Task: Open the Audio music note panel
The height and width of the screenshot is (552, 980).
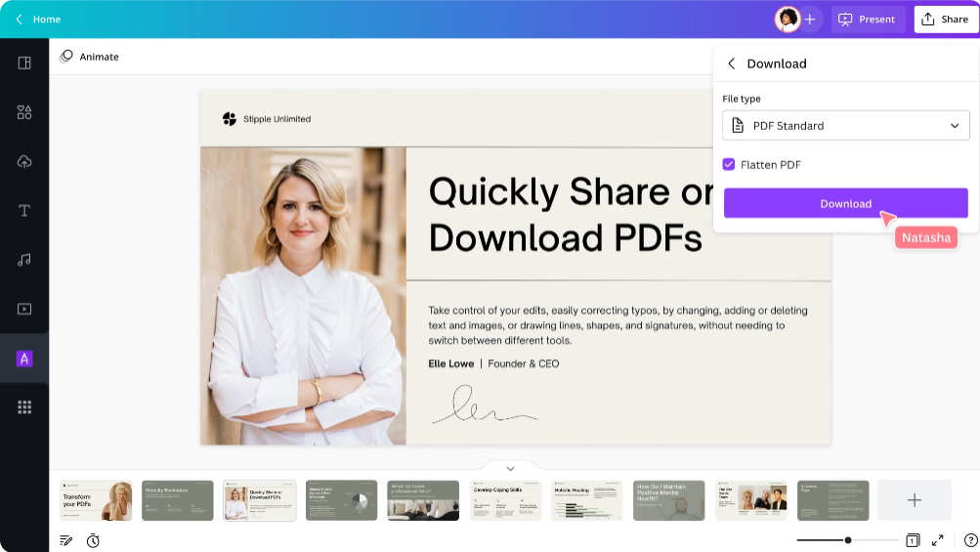Action: point(24,260)
